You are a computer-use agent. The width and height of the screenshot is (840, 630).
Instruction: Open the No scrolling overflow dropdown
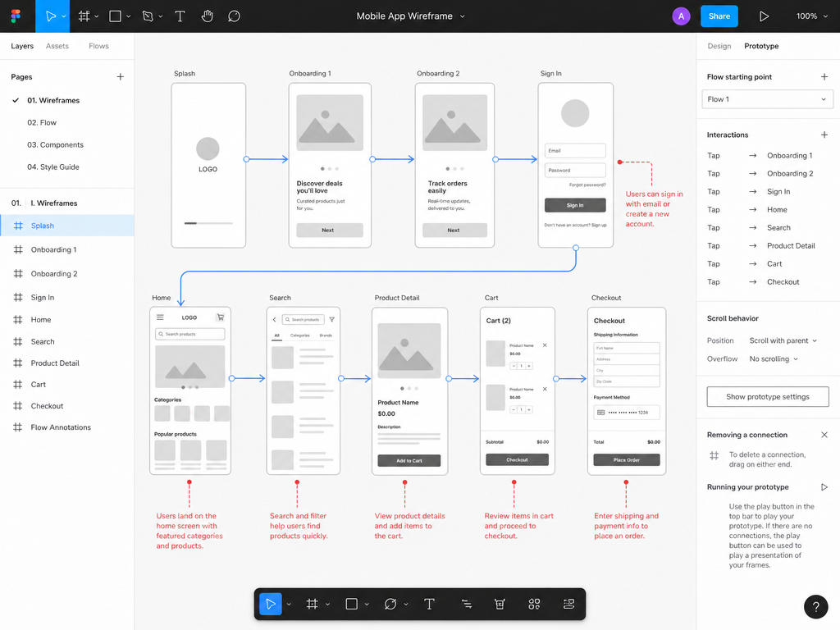774,359
